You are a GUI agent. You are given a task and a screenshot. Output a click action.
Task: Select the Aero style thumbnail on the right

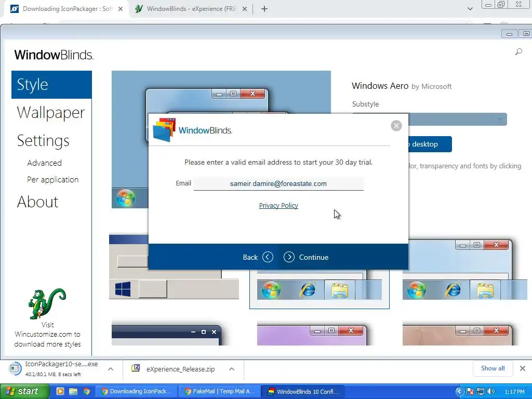(464, 270)
